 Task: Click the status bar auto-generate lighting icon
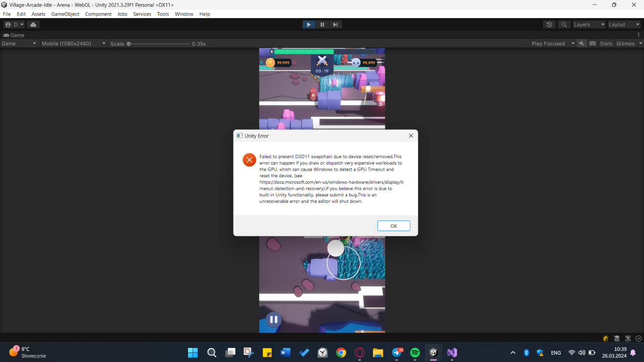[x=628, y=338]
